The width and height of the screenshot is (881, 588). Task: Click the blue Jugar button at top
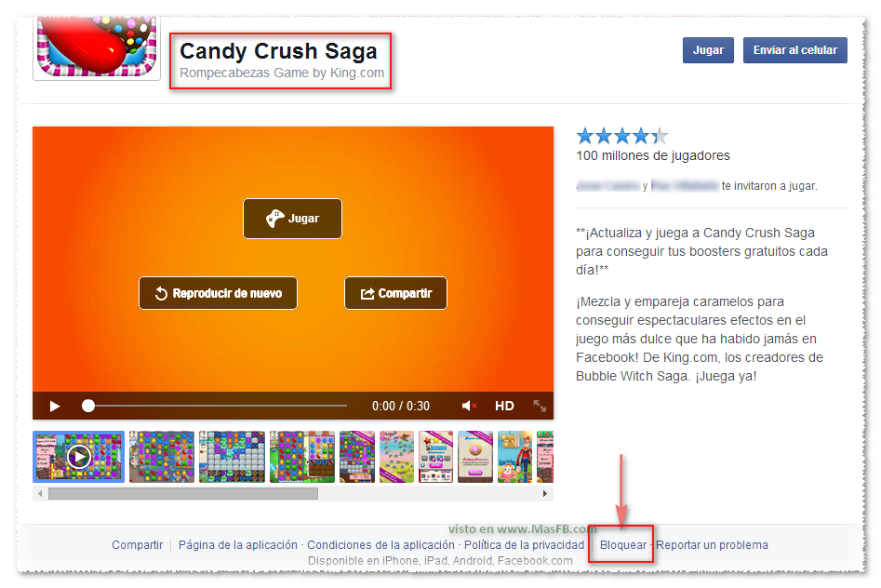pos(708,50)
